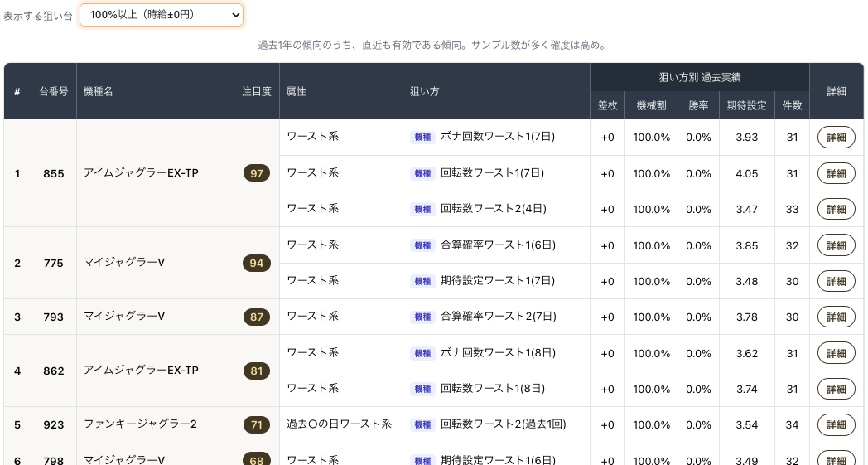Open 詳細 for 回転数ワースト2(4日) row

point(836,209)
